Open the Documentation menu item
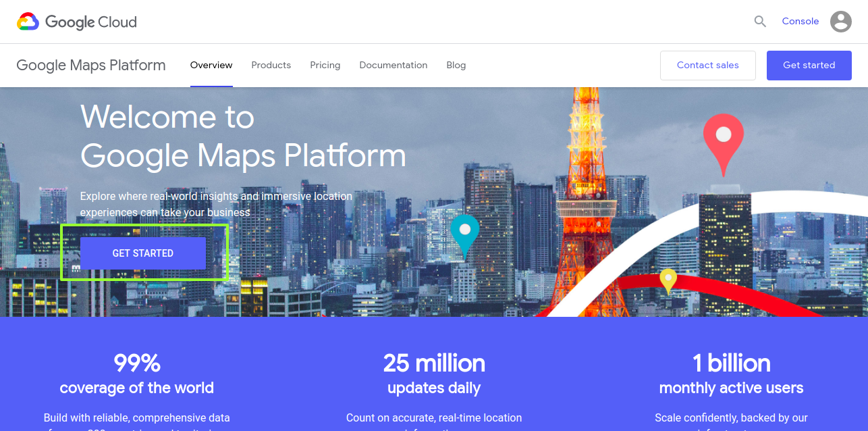 click(x=393, y=66)
